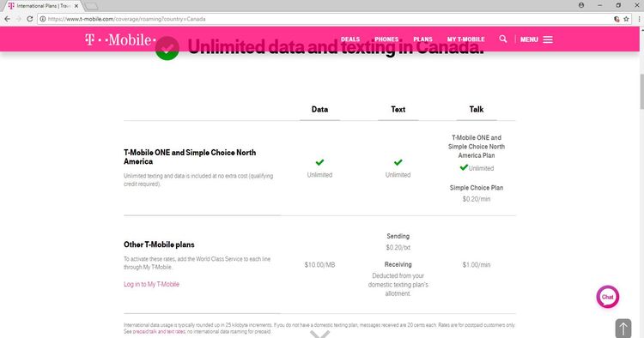Click T-Mobile ONE and Simple Choice heading
644x338 pixels.
(x=190, y=157)
